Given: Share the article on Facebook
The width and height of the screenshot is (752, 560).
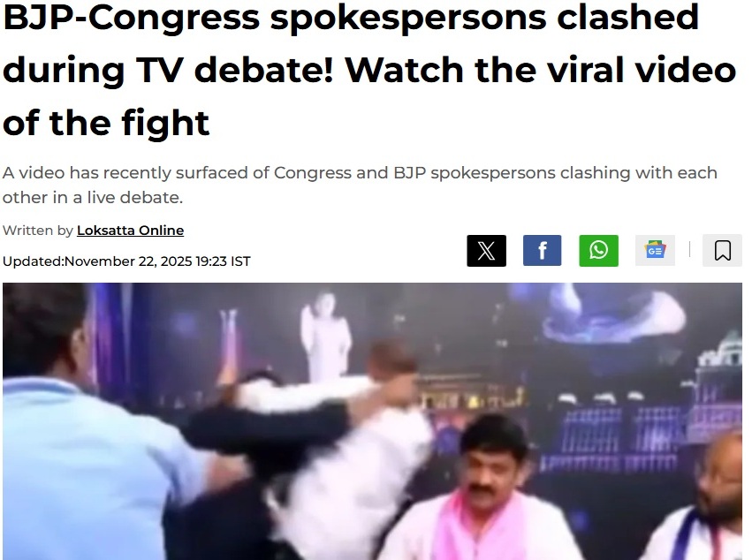Looking at the screenshot, I should click(542, 251).
